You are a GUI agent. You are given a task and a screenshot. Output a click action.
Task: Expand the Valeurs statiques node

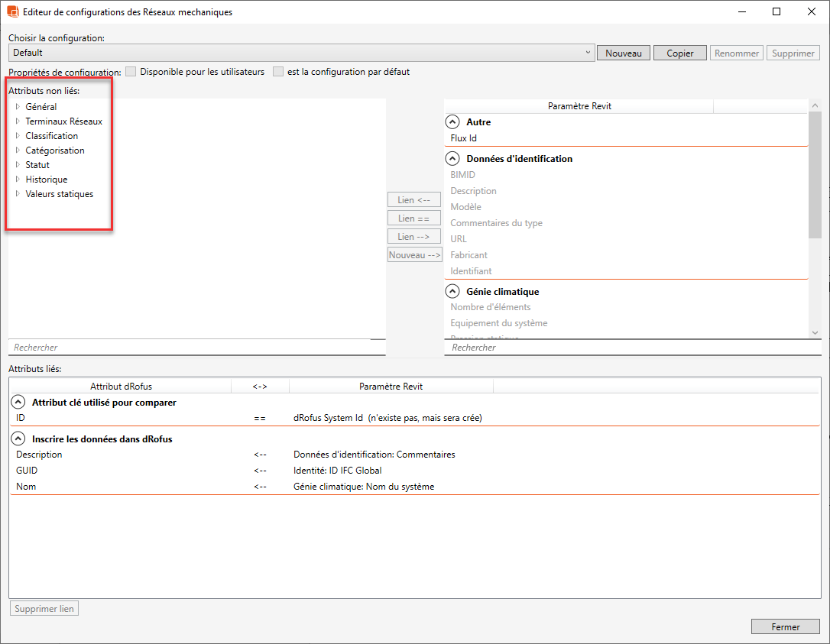[x=18, y=194]
